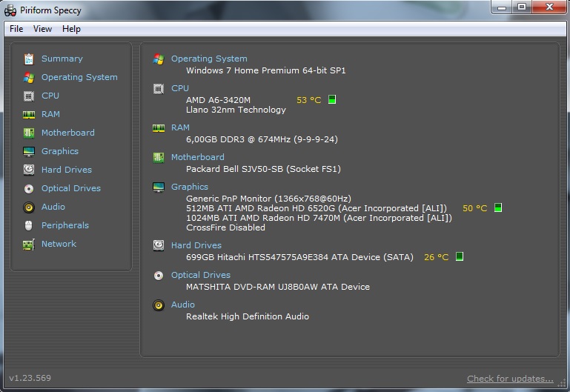The height and width of the screenshot is (392, 570).
Task: Open the Help menu
Action: [x=71, y=29]
